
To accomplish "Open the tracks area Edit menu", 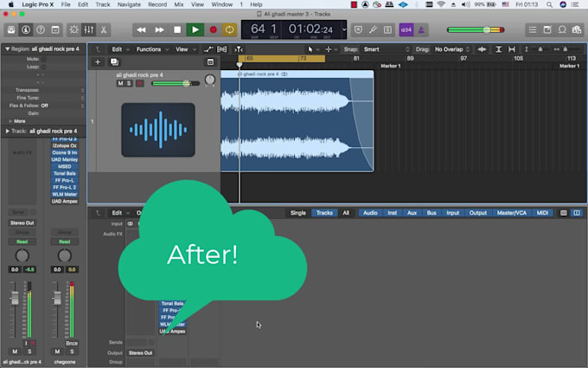I will click(x=120, y=49).
